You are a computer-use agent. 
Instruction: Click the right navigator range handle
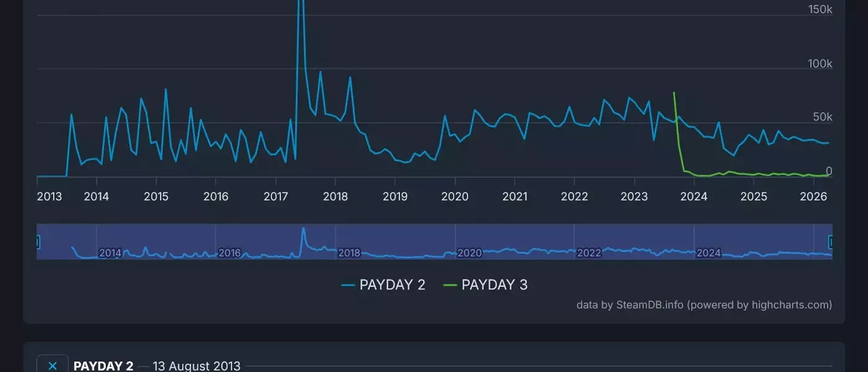point(832,242)
